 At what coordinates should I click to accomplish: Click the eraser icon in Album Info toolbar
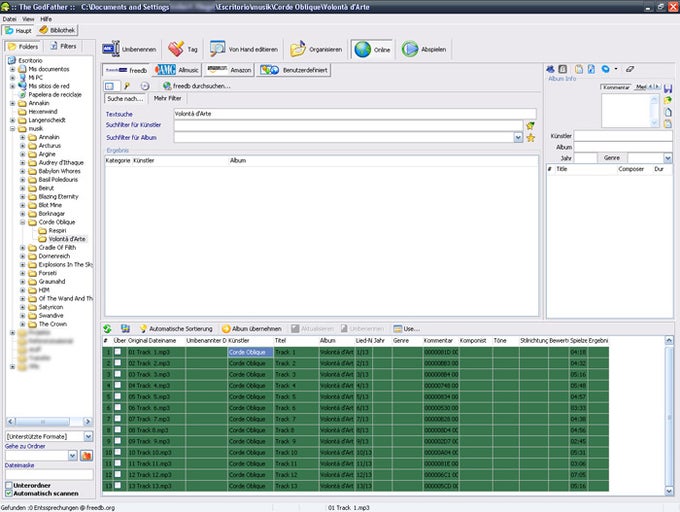[x=630, y=69]
